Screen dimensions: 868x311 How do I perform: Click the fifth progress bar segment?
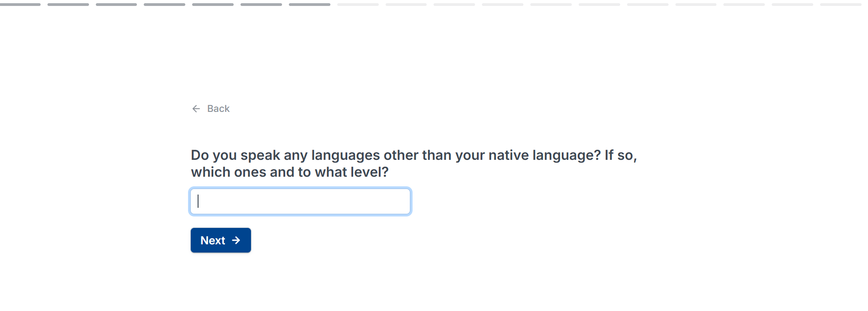point(213,5)
